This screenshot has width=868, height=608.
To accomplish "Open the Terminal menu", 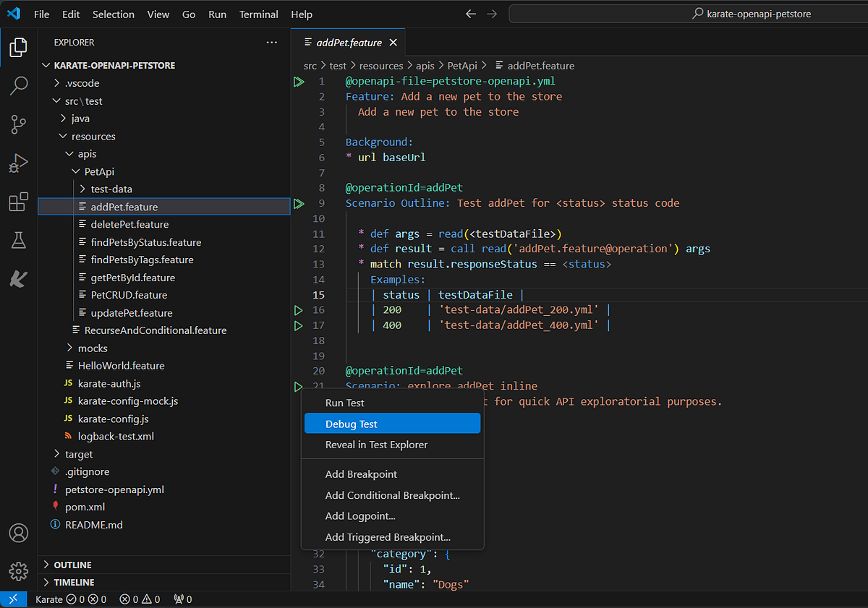I will click(258, 14).
